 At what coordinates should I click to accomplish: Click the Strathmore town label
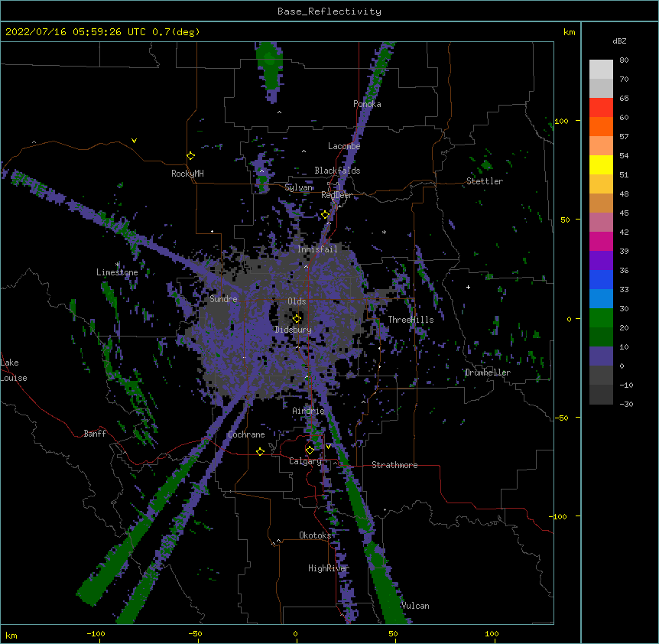click(394, 465)
